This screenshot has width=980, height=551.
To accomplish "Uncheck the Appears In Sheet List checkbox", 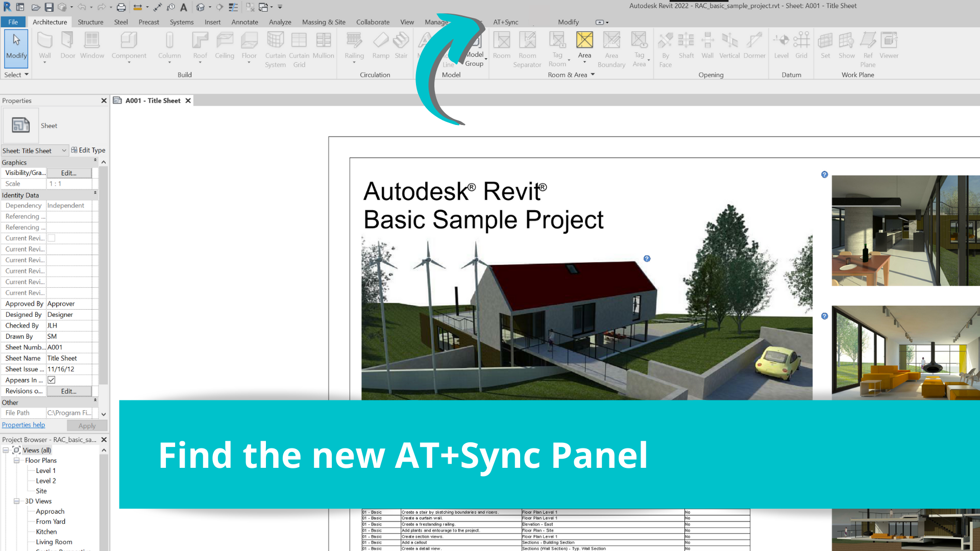I will [x=52, y=380].
